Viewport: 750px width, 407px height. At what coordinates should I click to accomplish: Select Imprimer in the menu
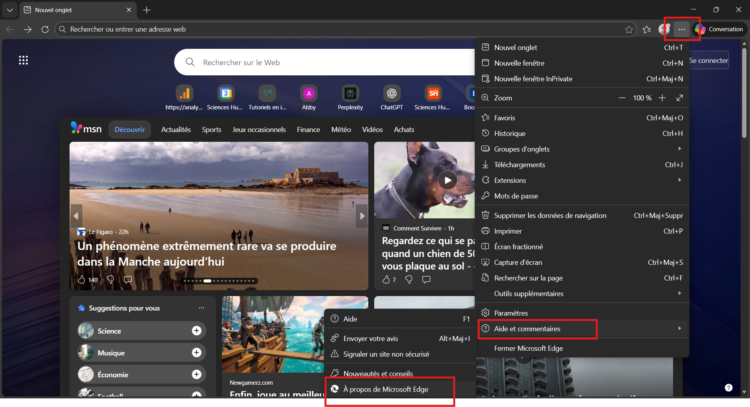(x=583, y=231)
